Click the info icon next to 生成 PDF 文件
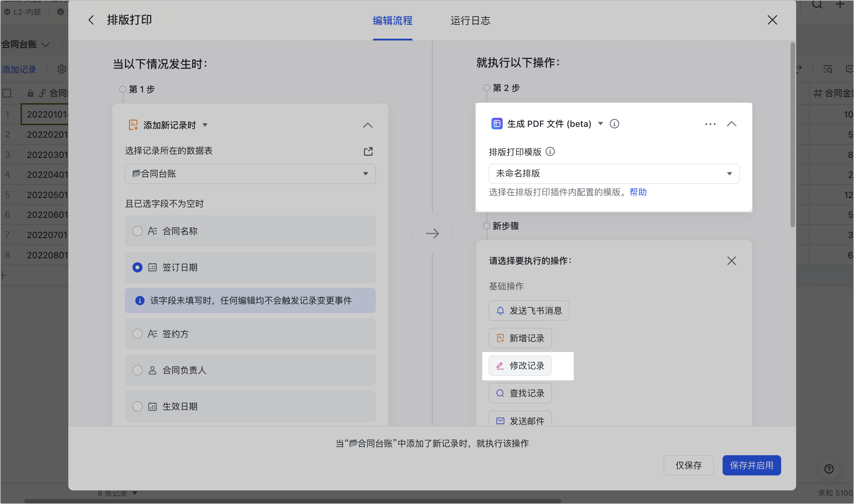Image resolution: width=854 pixels, height=504 pixels. (x=615, y=124)
